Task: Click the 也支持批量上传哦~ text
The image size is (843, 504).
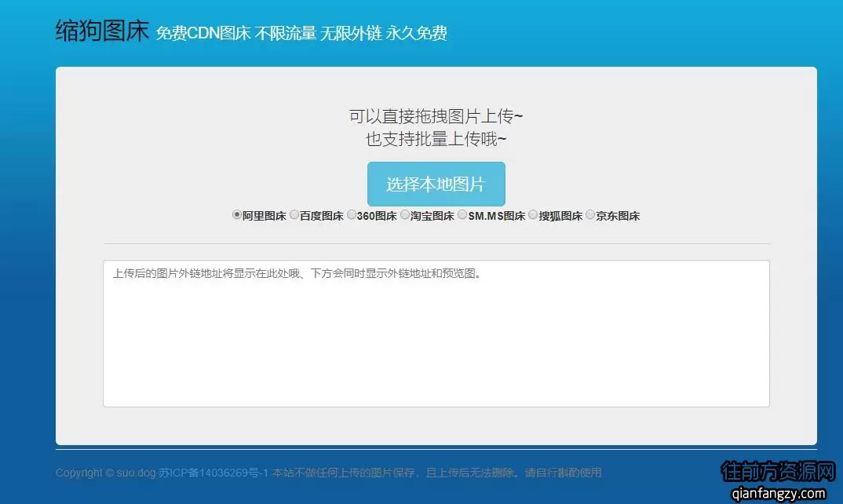Action: point(436,139)
